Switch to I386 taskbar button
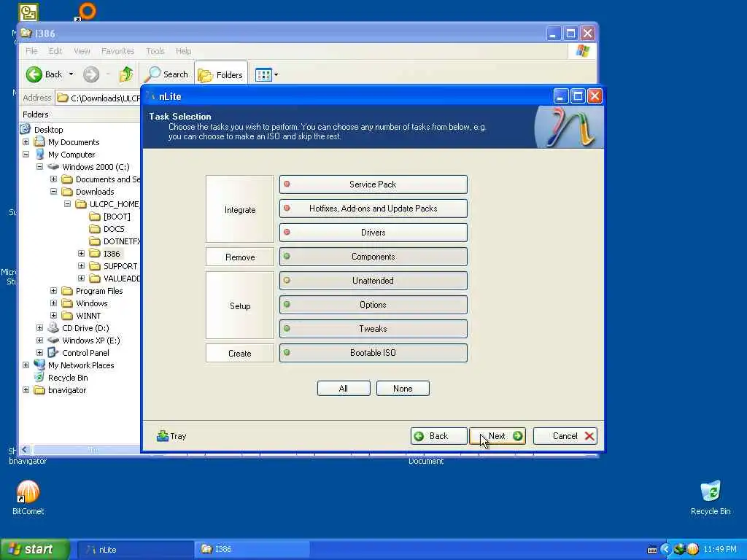Screen dimensions: 747x560 (252, 550)
